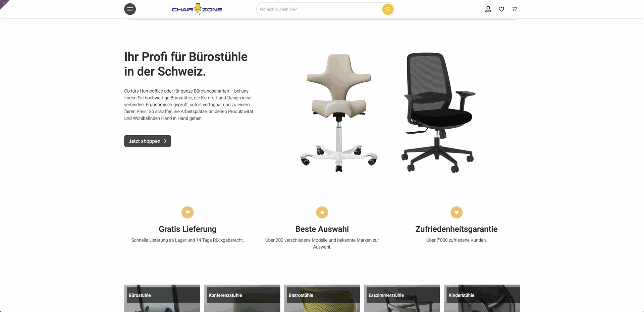This screenshot has height=312, width=644.
Task: Open the Esszimmerstühle category tile
Action: pyautogui.click(x=402, y=298)
